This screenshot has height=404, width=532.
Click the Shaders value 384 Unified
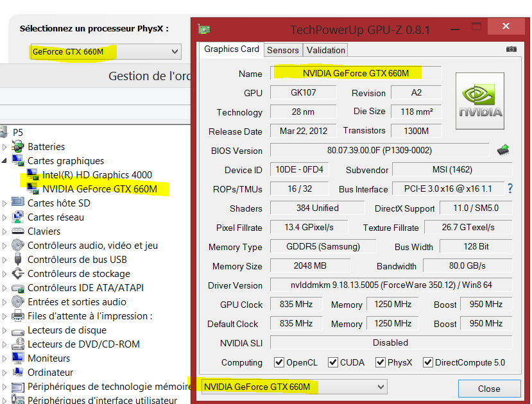[318, 208]
